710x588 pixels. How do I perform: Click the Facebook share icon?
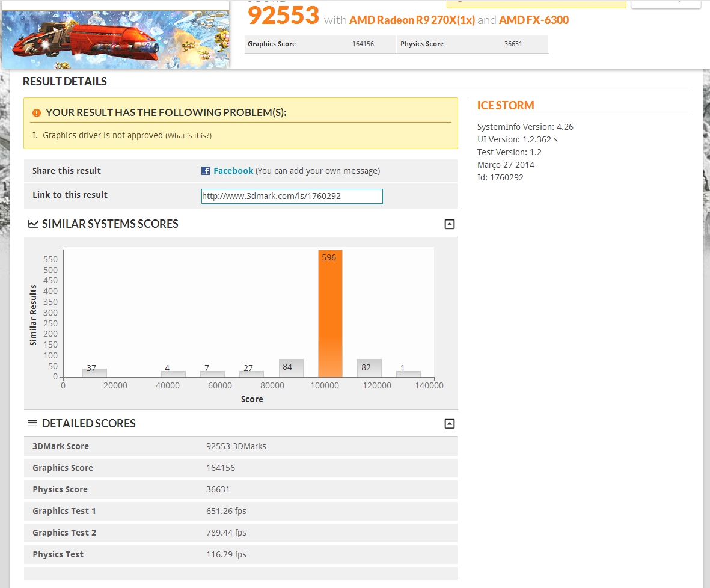tap(206, 171)
